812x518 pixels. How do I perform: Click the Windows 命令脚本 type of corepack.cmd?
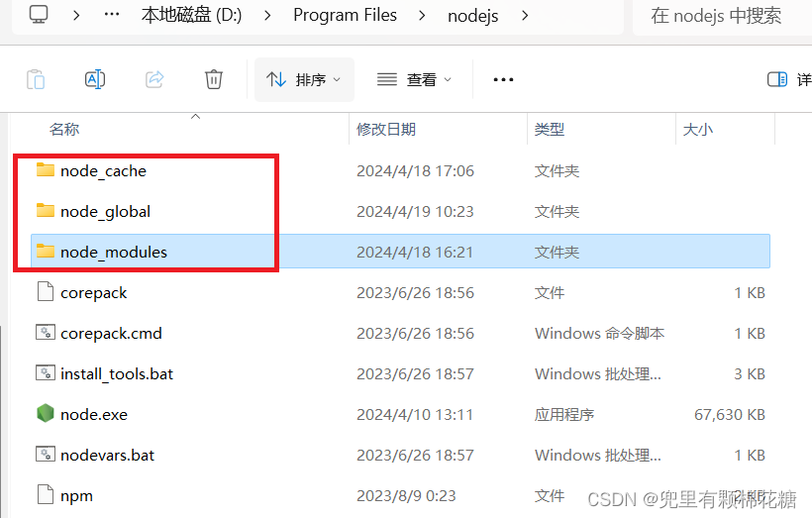tap(599, 334)
